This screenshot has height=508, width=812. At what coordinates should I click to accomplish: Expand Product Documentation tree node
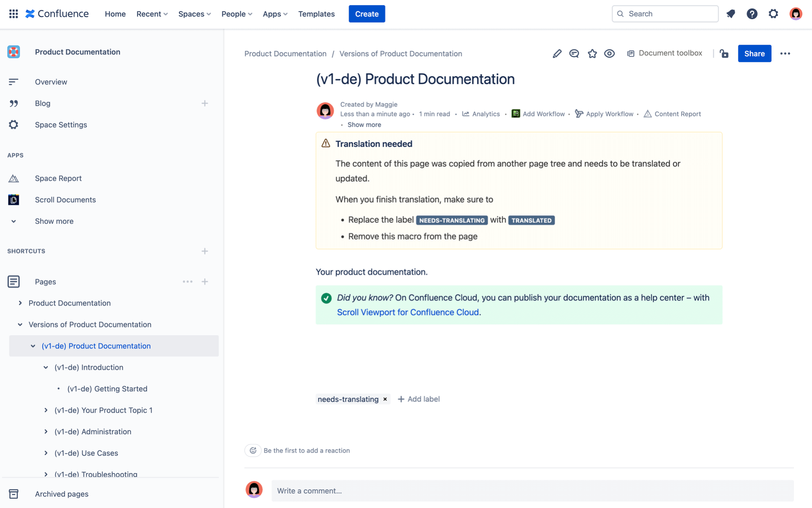pyautogui.click(x=20, y=303)
